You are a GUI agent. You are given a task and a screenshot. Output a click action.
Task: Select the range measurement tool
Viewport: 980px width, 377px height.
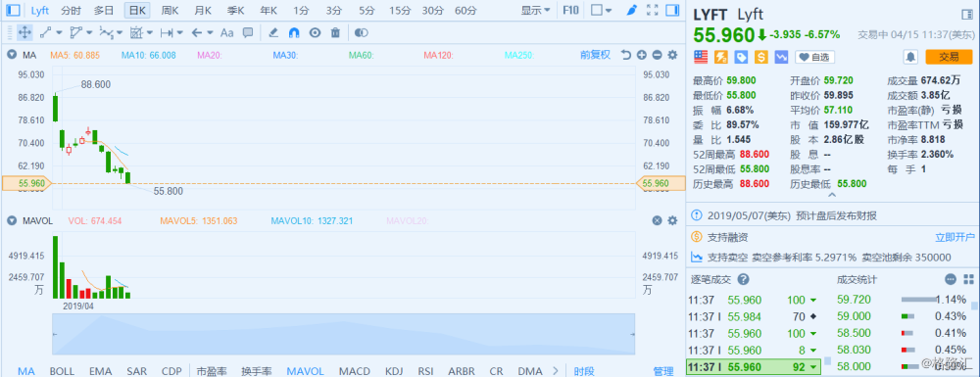(167, 32)
